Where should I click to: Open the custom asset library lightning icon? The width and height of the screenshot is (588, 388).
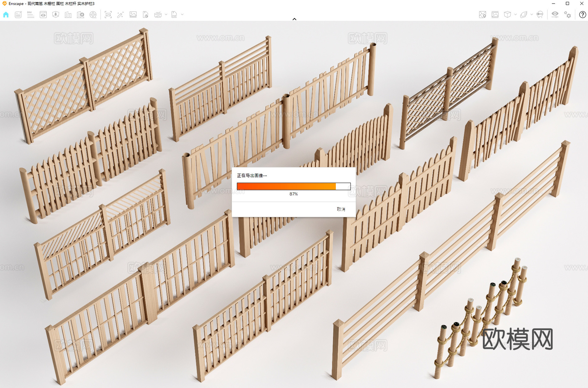click(80, 15)
